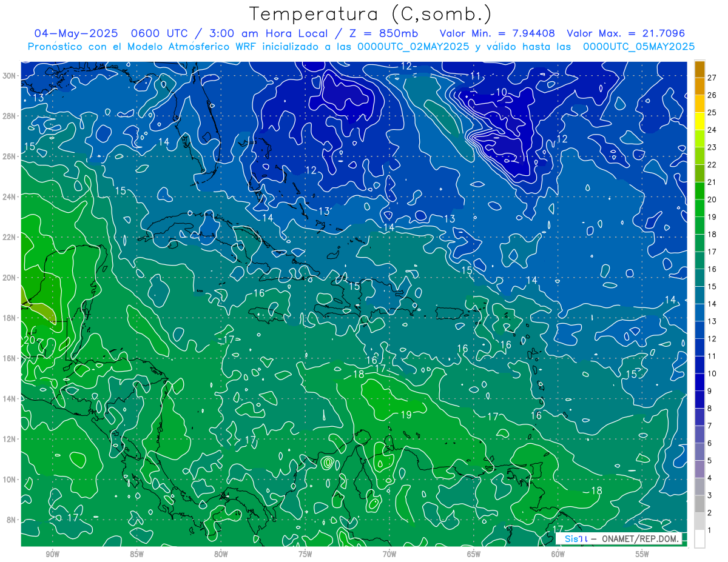This screenshot has width=728, height=562.
Task: Click the orange-brown swatch atop the color scale
Action: pyautogui.click(x=699, y=69)
